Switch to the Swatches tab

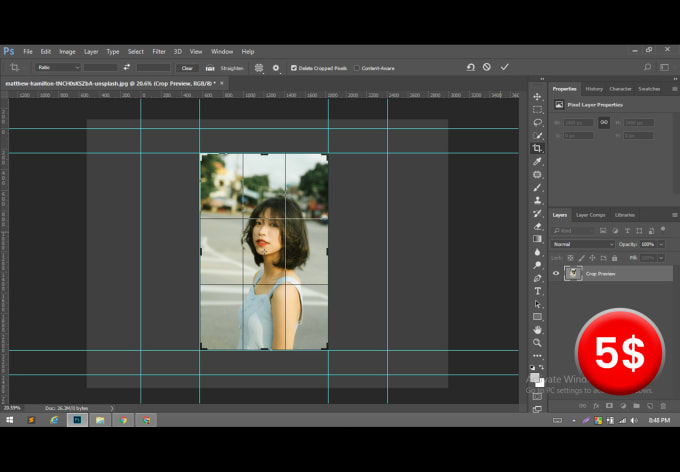coord(649,89)
